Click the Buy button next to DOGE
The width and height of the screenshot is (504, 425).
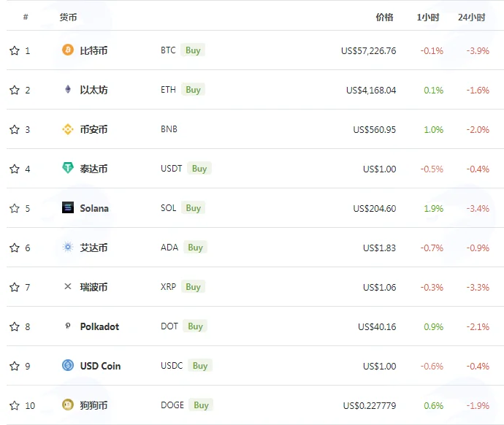pyautogui.click(x=201, y=405)
